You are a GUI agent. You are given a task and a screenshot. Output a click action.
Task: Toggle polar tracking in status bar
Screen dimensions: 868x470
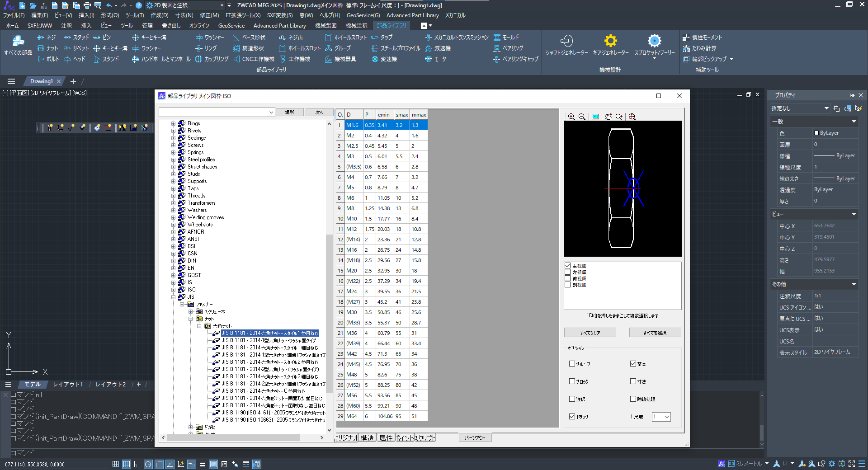148,464
